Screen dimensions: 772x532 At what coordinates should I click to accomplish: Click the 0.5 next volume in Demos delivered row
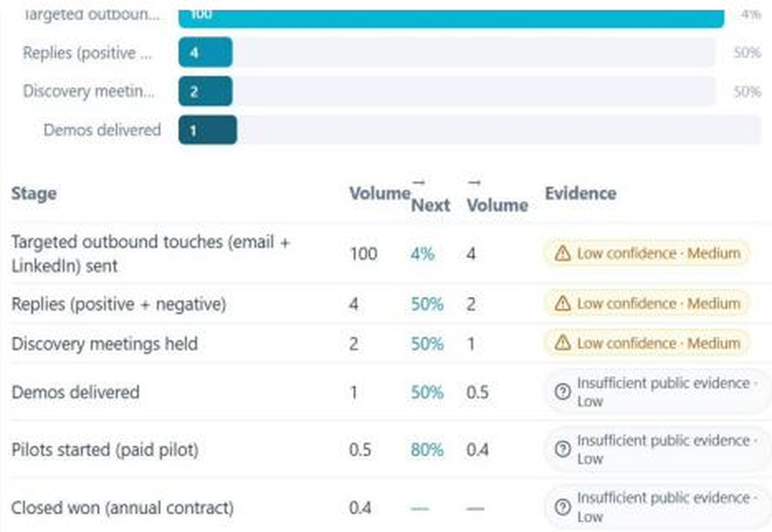tap(478, 392)
